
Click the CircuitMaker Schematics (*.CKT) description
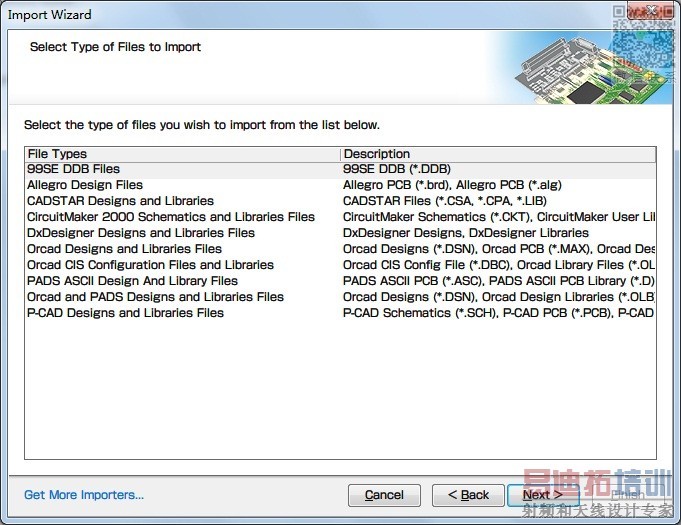(499, 217)
